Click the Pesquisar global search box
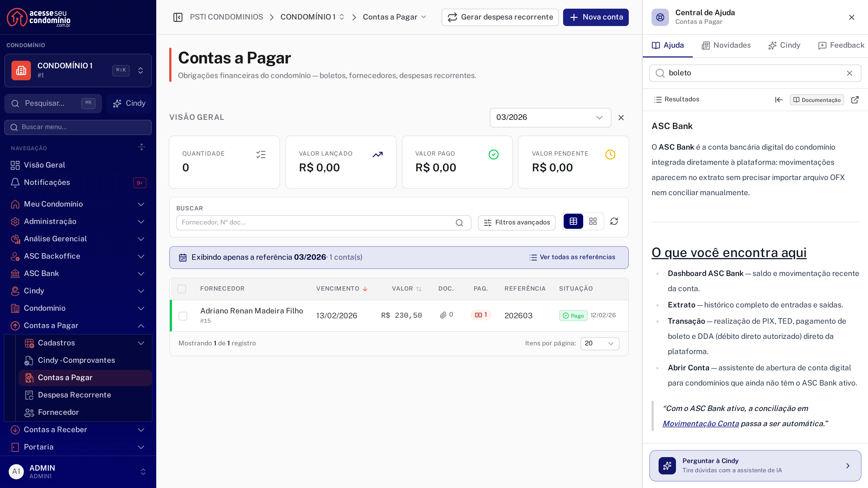Viewport: 868px width, 488px height. (53, 103)
